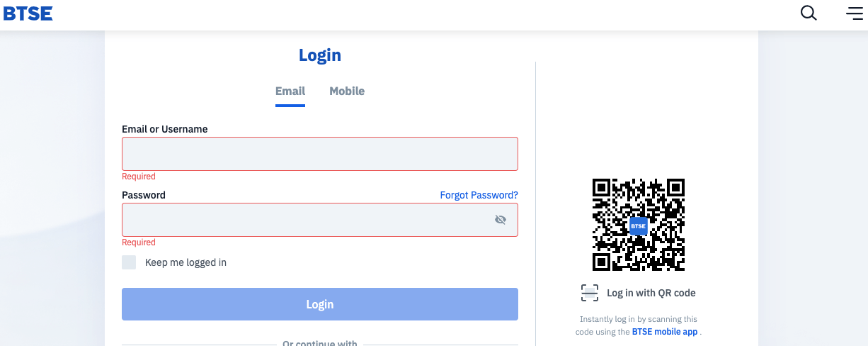The image size is (868, 346).
Task: Focus the Email or Username field
Action: pyautogui.click(x=320, y=154)
